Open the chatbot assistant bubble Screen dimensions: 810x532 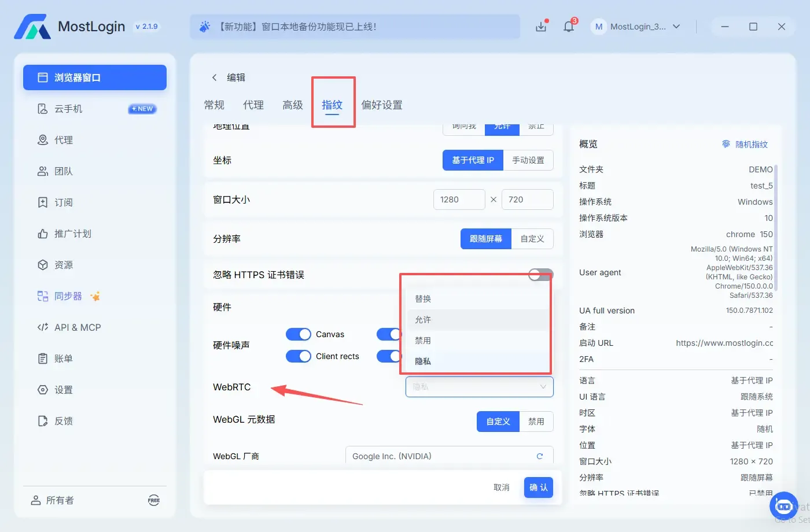click(783, 507)
